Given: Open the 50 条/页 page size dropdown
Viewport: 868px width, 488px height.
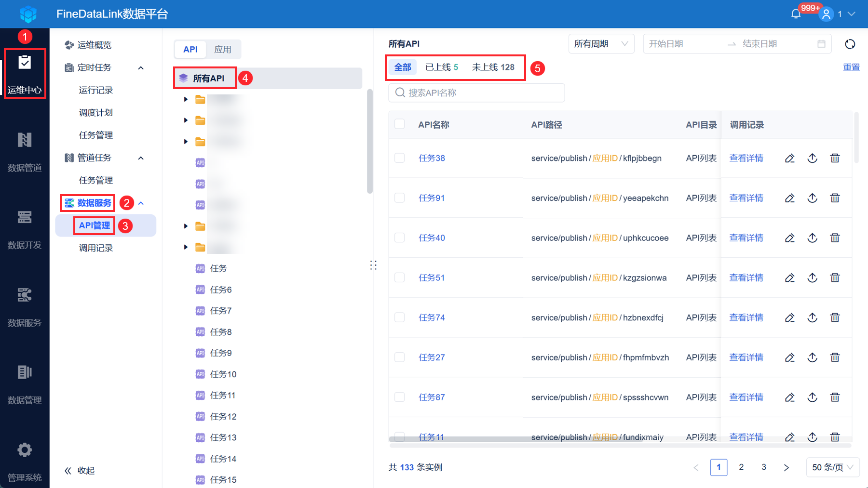Looking at the screenshot, I should point(833,467).
